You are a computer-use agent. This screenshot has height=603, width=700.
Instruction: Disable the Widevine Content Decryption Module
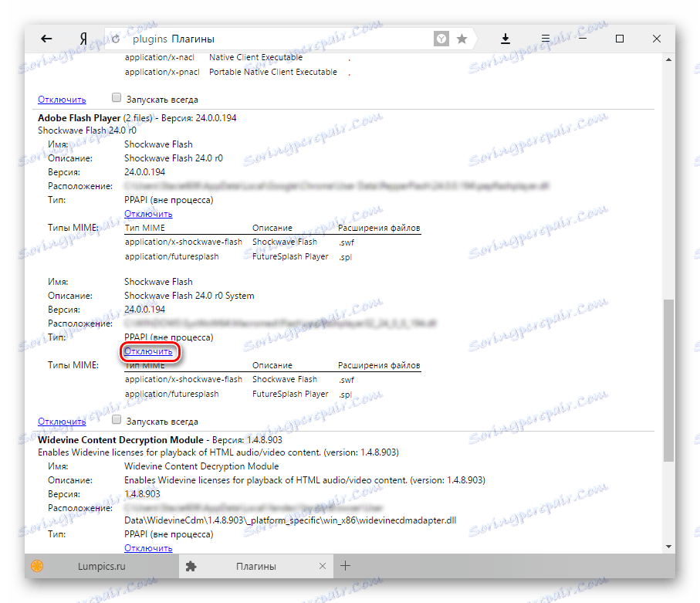(150, 547)
